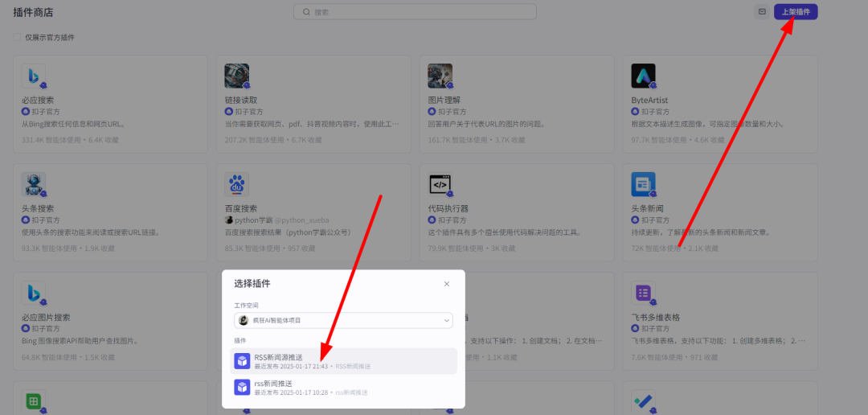Click the 选择插件 dialog title

252,284
